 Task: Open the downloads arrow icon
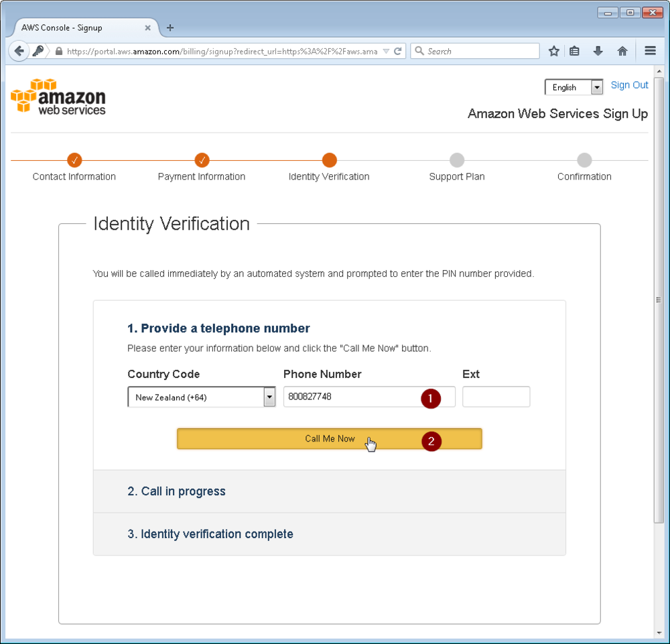tap(598, 52)
